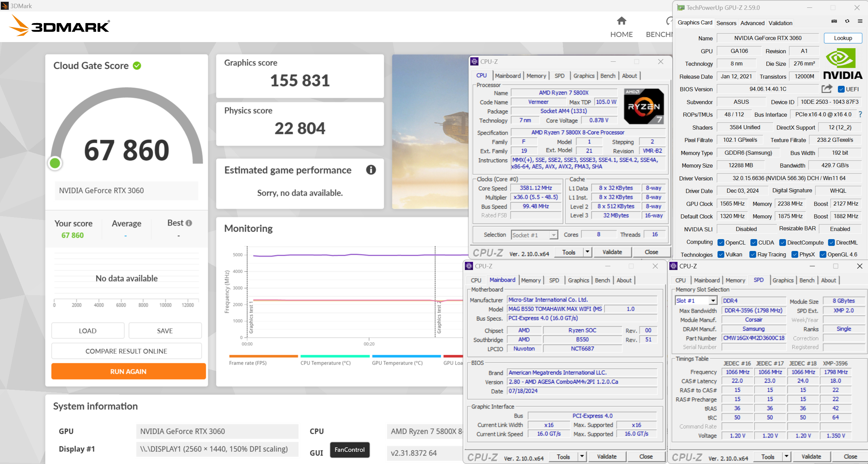The width and height of the screenshot is (868, 464).
Task: Click the GPU Name field in GPU-Z
Action: tap(768, 38)
